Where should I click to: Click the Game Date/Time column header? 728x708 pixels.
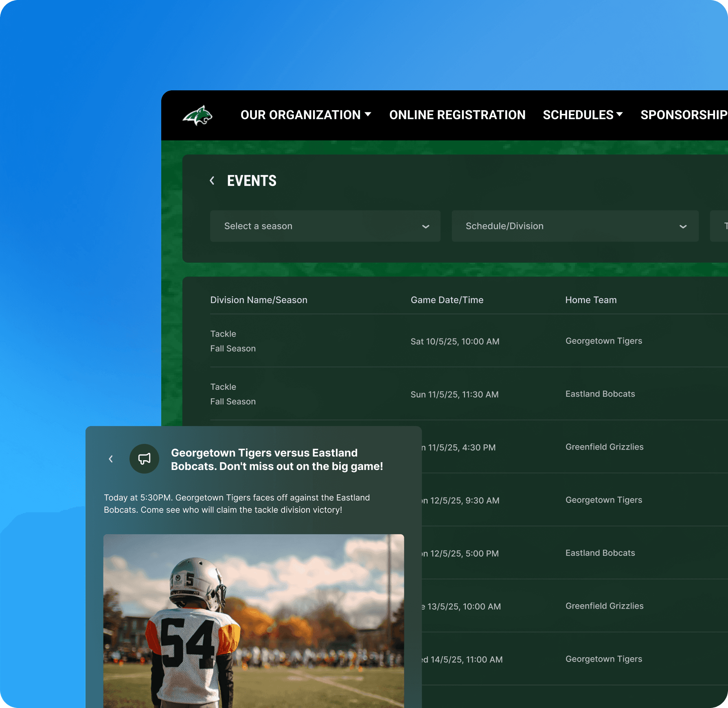447,300
